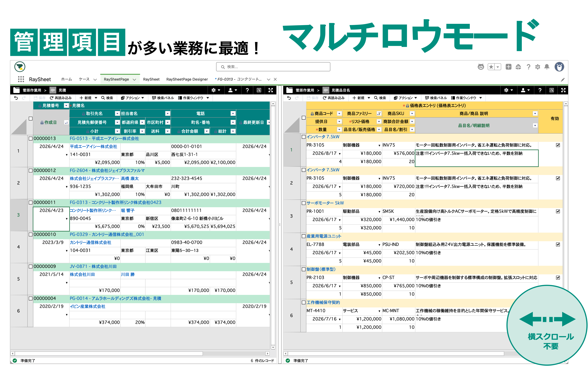Check the サーボモーター 5kW row checkbox
588x366 pixels.
pos(304,203)
